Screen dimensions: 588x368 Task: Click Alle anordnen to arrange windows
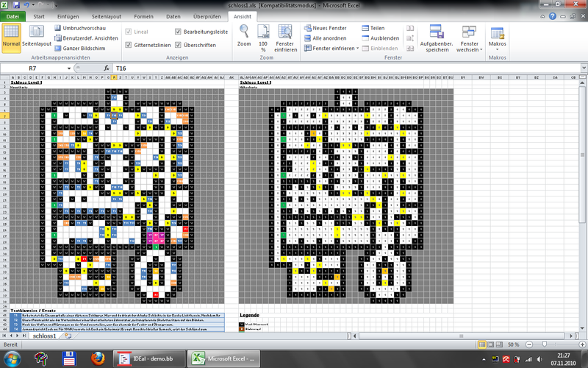click(x=325, y=38)
